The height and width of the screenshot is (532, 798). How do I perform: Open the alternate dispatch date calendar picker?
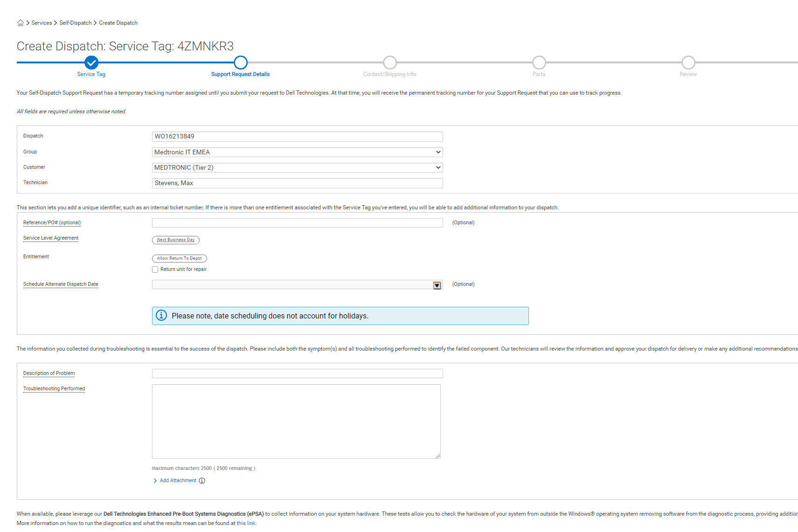point(437,285)
